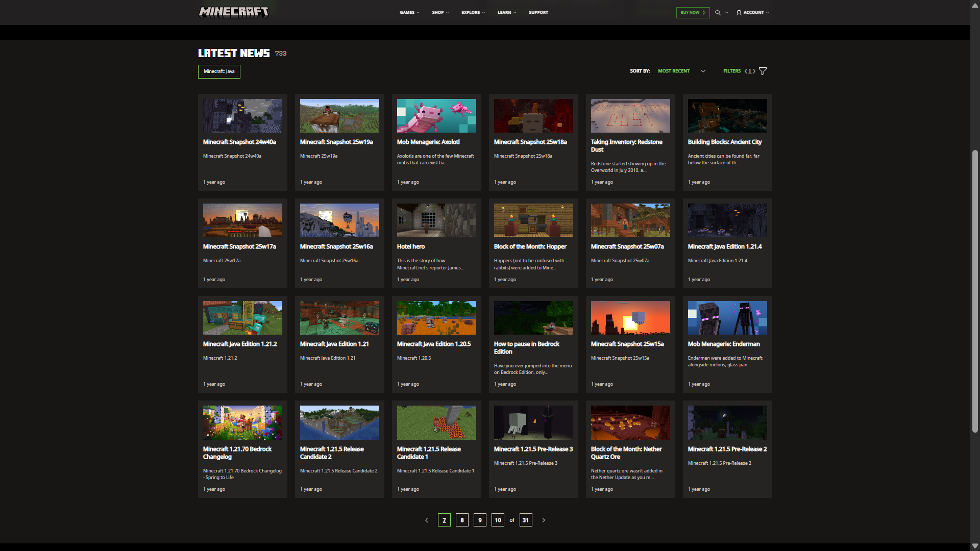
Task: Click the 'This is the story of how' description
Action: 431,264
